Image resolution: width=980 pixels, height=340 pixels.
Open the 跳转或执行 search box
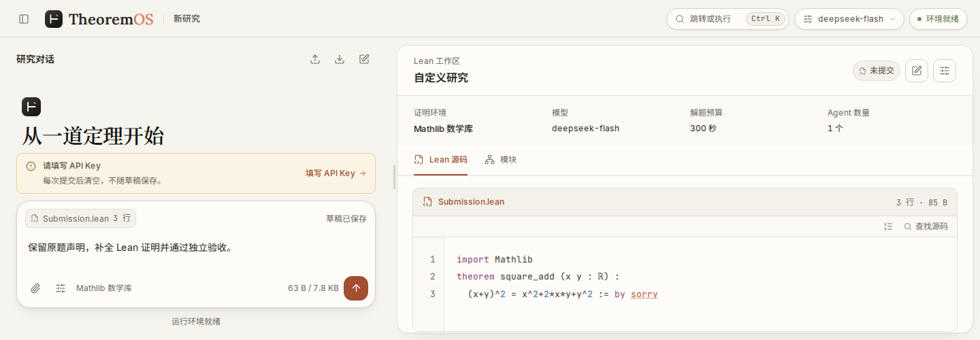click(x=727, y=19)
